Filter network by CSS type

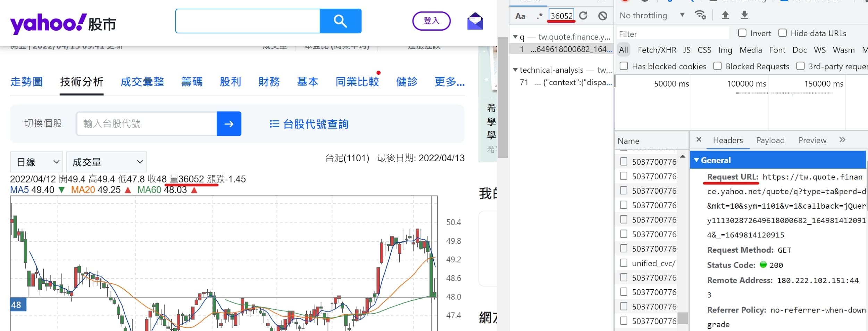coord(704,50)
